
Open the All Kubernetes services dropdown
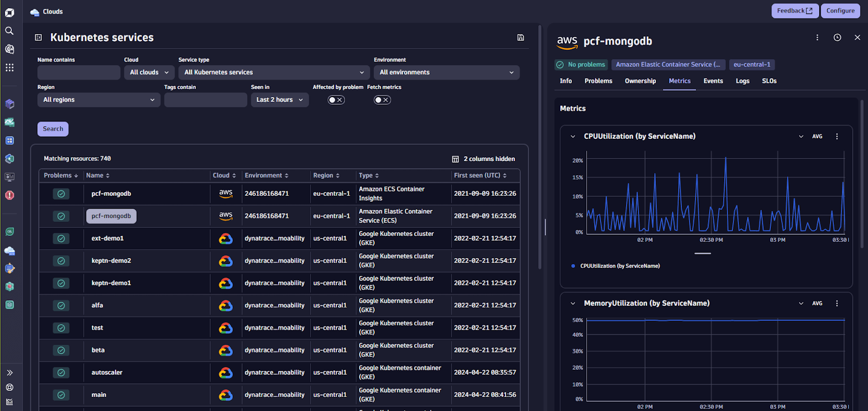point(274,72)
